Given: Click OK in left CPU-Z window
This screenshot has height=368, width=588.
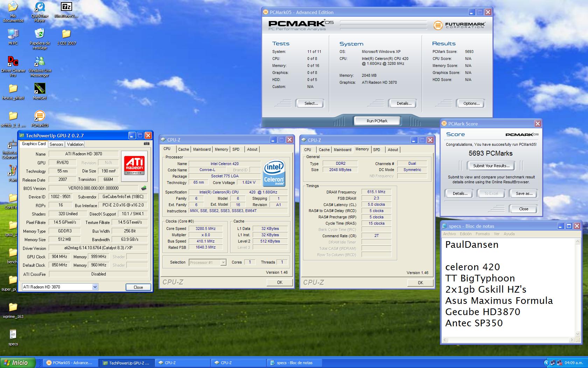Looking at the screenshot, I should coord(280,282).
